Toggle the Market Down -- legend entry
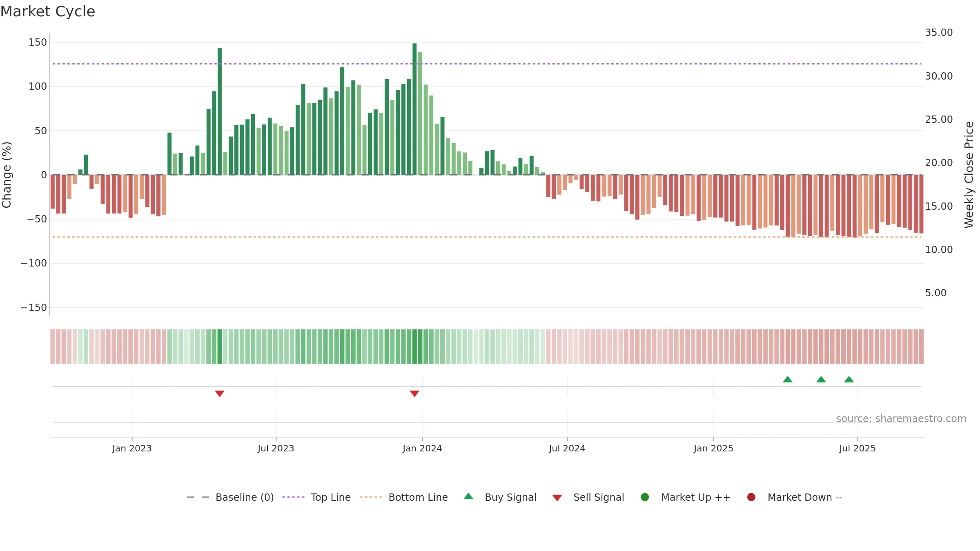The width and height of the screenshot is (980, 551). (795, 497)
